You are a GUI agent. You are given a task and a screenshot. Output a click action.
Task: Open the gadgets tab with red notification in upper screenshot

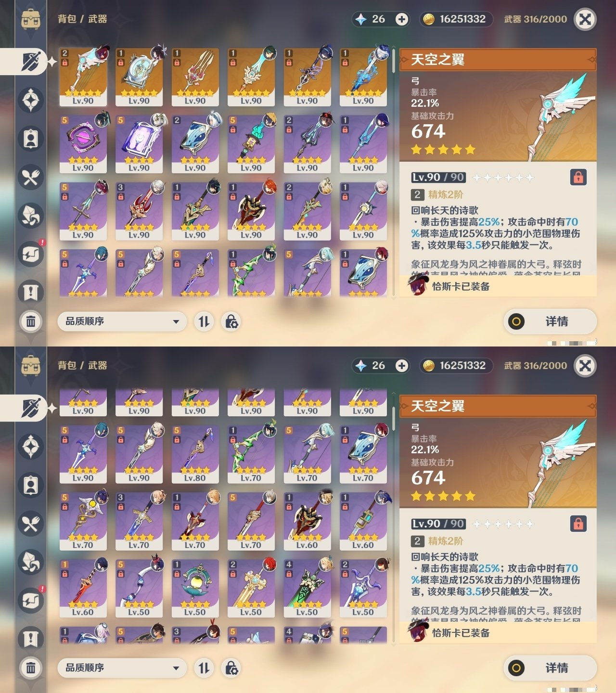31,254
